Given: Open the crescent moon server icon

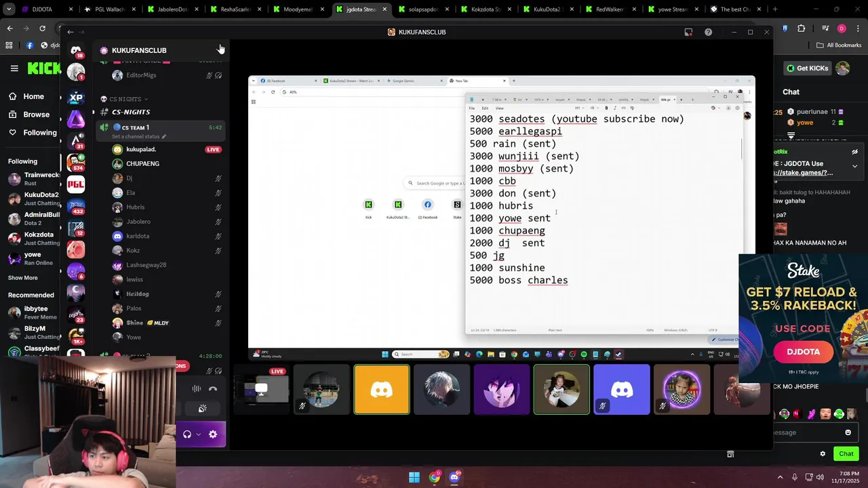Looking at the screenshot, I should tap(76, 292).
